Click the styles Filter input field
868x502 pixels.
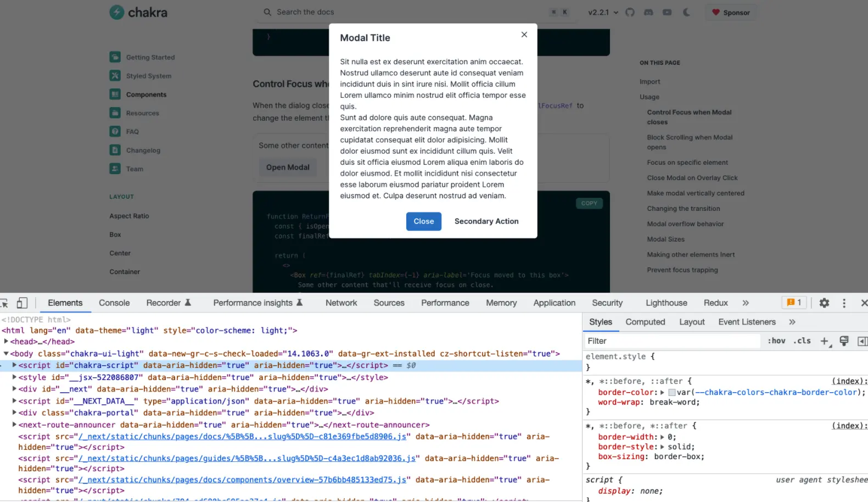673,341
